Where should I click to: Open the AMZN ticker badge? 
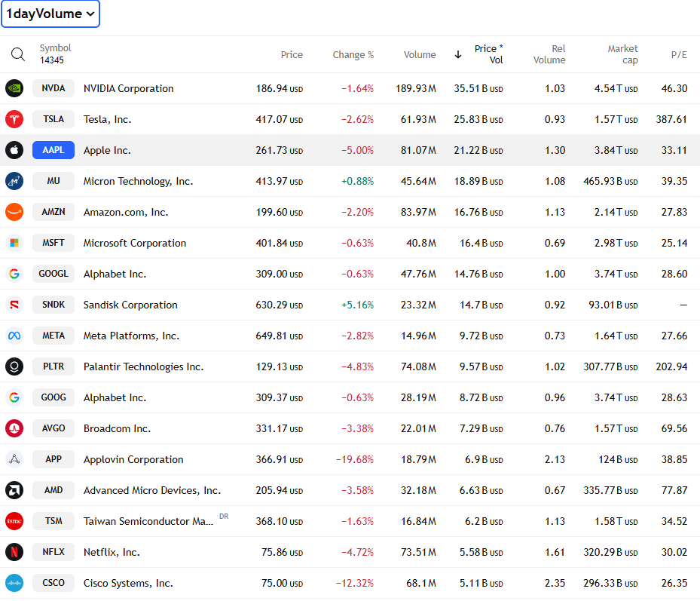(x=53, y=212)
